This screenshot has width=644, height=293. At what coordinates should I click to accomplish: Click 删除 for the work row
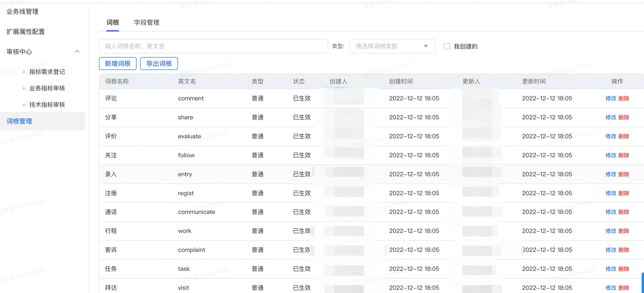tap(624, 231)
